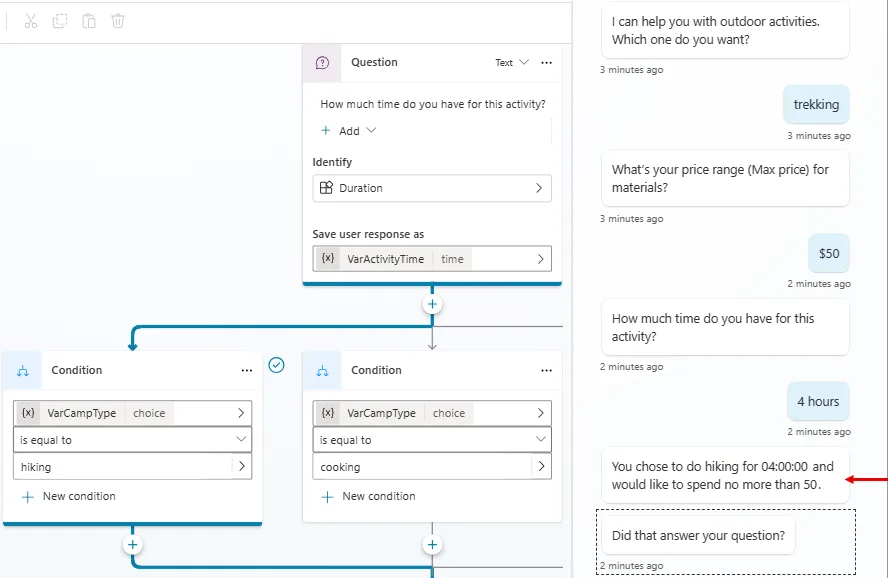Select the Cut tool in the toolbar
This screenshot has width=888, height=578.
[30, 21]
